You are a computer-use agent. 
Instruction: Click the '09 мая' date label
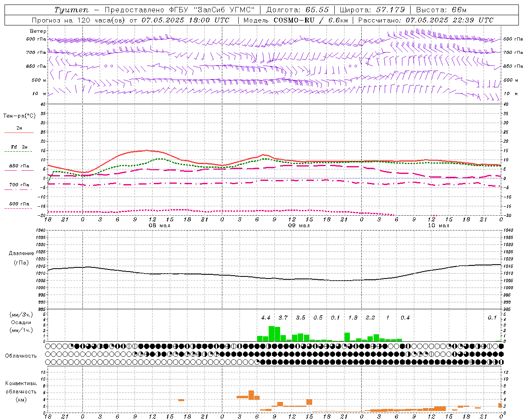click(x=299, y=226)
